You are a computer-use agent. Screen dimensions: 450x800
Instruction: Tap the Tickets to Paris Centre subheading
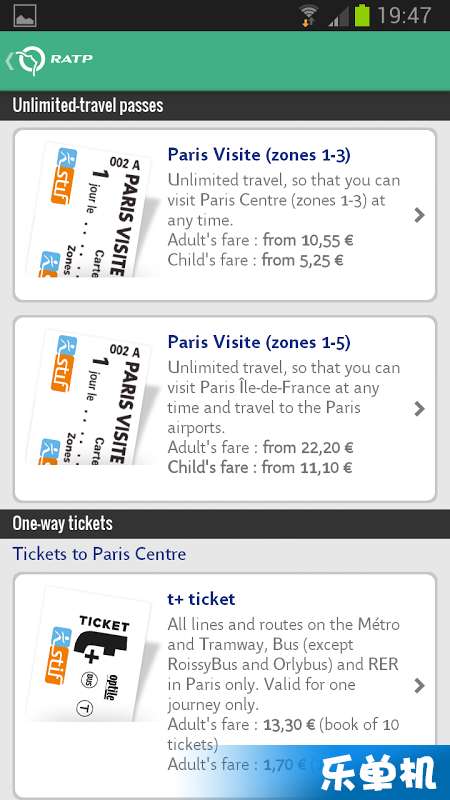[x=99, y=554]
